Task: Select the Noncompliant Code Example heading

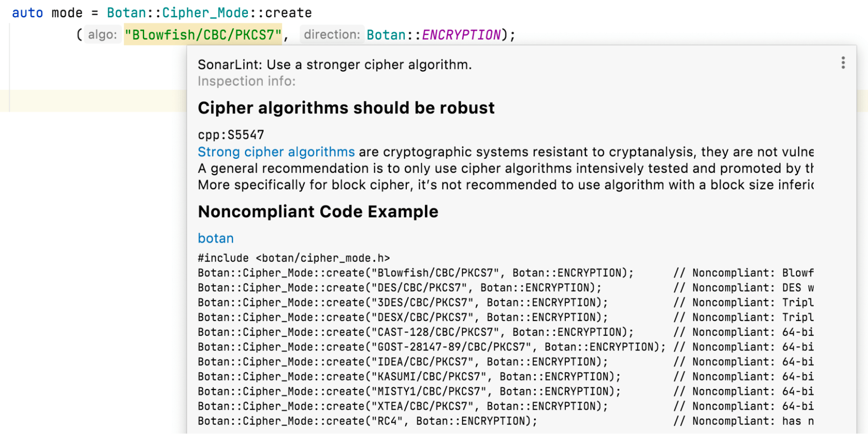Action: [318, 211]
